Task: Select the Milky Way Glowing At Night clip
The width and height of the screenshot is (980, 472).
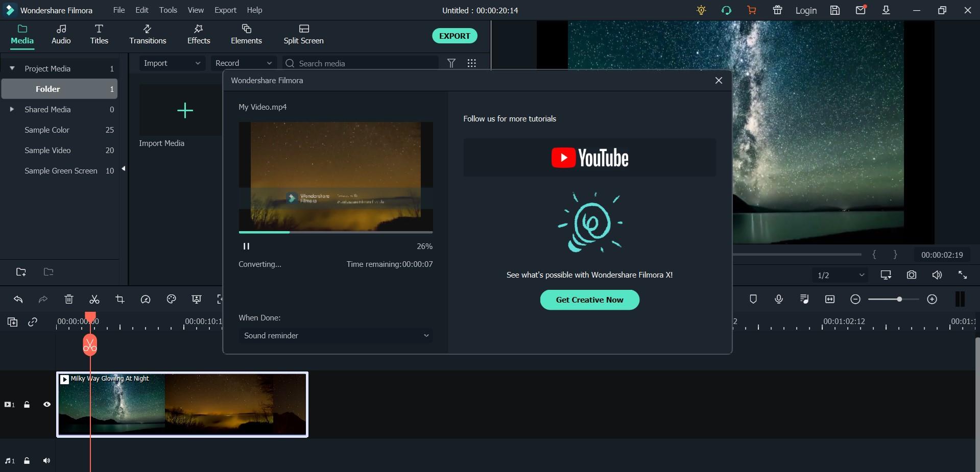Action: 182,405
